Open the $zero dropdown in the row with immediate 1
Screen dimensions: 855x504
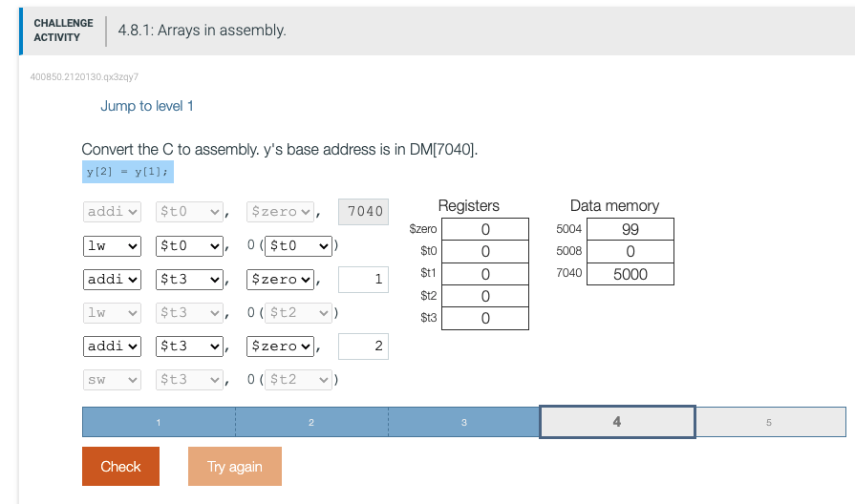click(280, 280)
